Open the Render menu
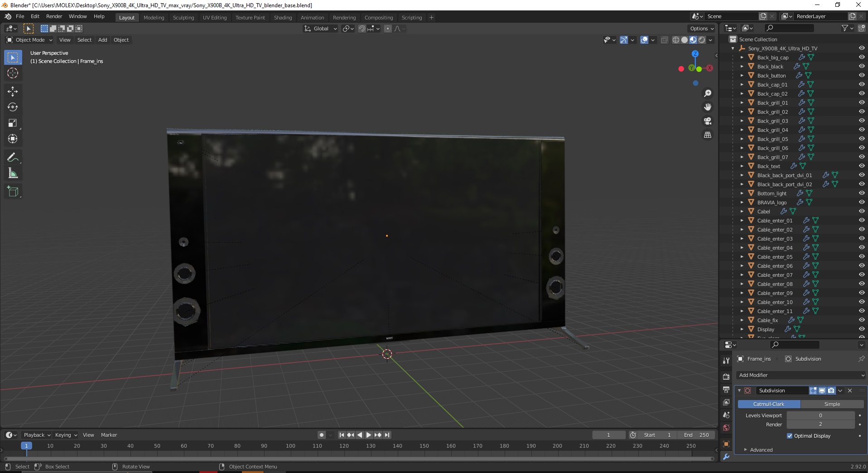Image resolution: width=868 pixels, height=473 pixels. (54, 16)
